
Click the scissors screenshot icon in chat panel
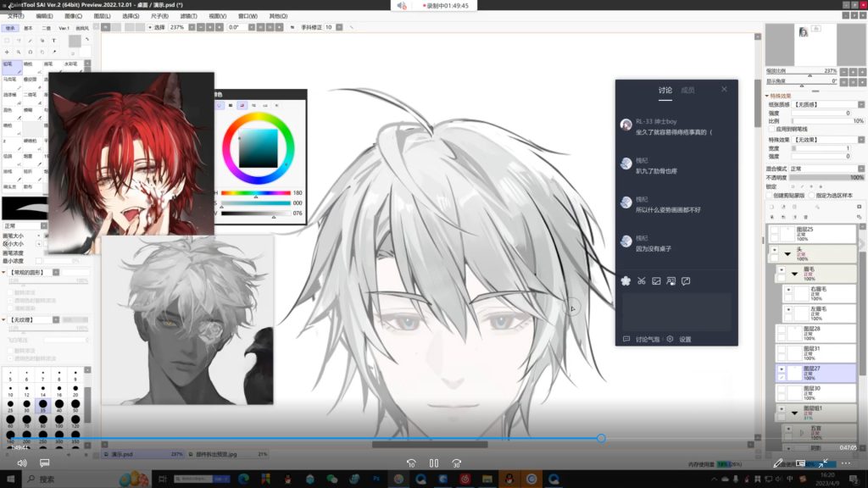tap(642, 280)
